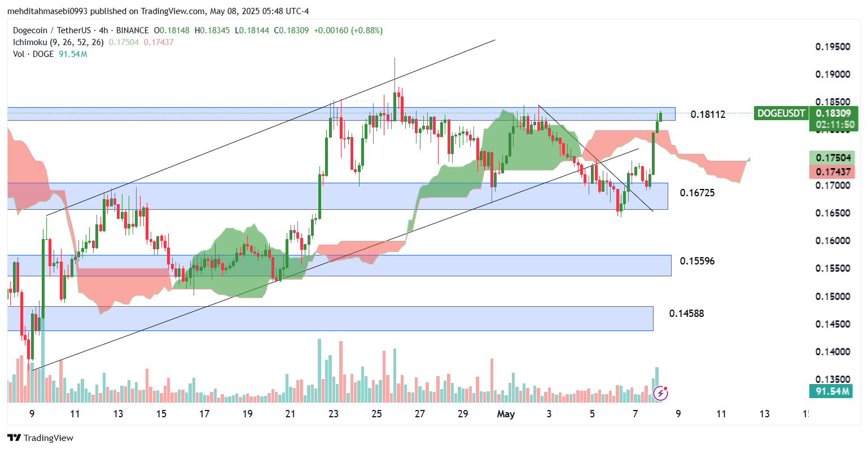Click the 0.14588 zone price label
The width and height of the screenshot is (868, 450).
686,314
